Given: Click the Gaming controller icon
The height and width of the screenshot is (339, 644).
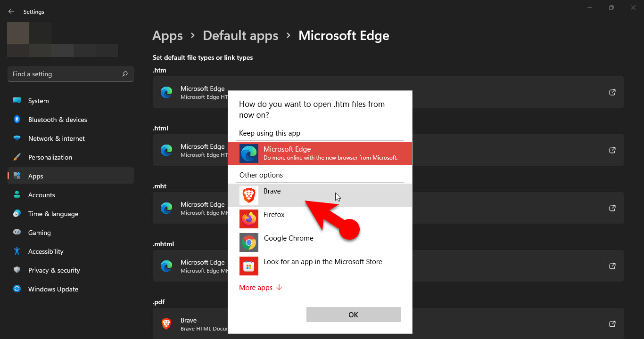Looking at the screenshot, I should pos(17,233).
